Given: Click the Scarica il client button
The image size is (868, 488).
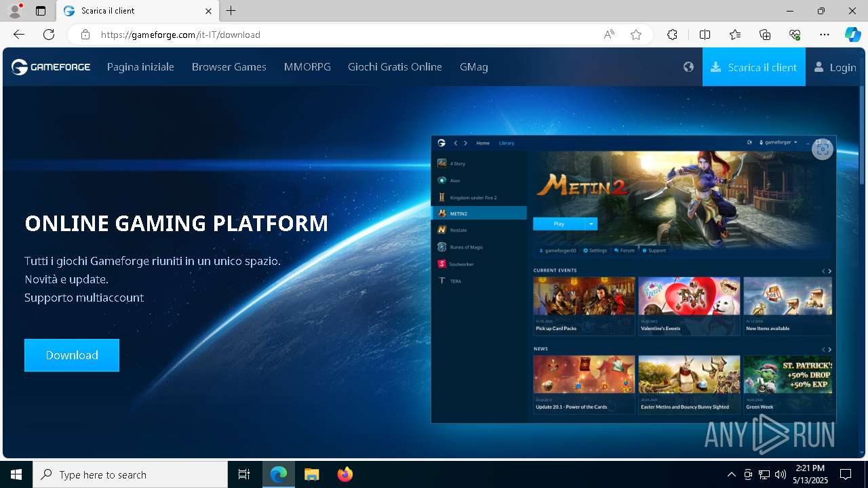Looking at the screenshot, I should 754,66.
